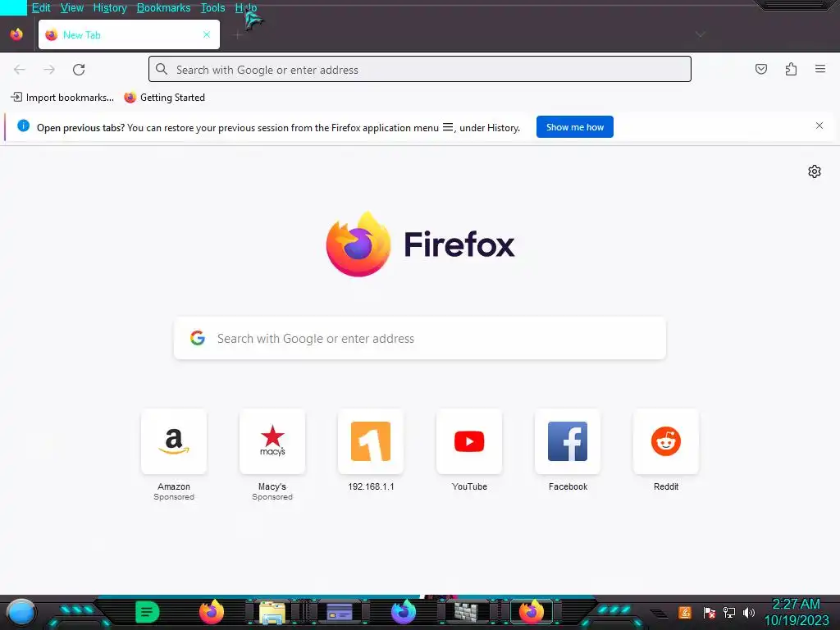Open the purple card window taskbar icon
The width and height of the screenshot is (840, 630).
coord(339,612)
